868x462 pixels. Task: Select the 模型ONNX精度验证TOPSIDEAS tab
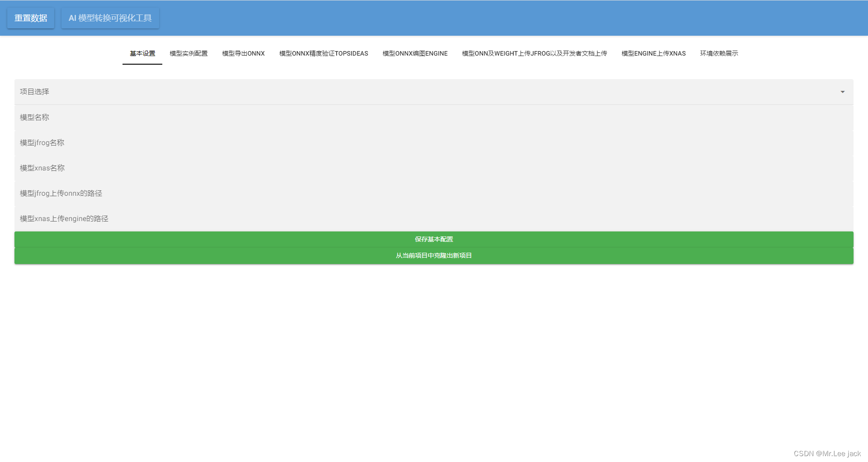(x=324, y=53)
